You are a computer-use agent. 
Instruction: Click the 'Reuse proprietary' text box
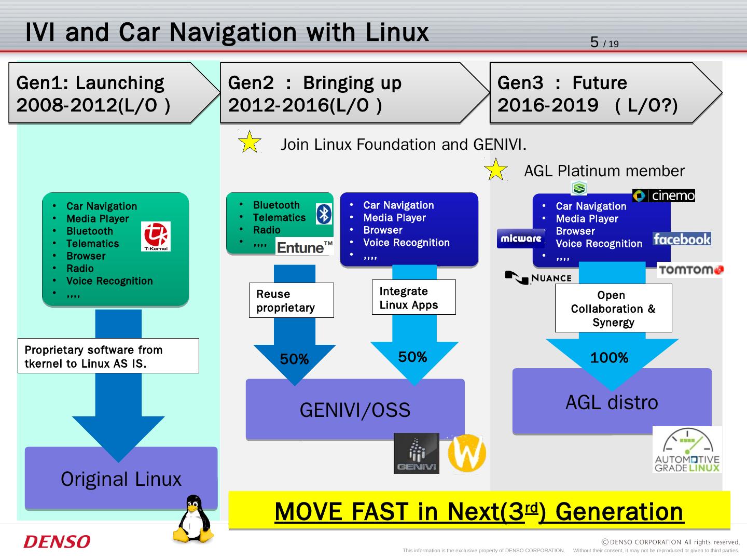pos(291,300)
